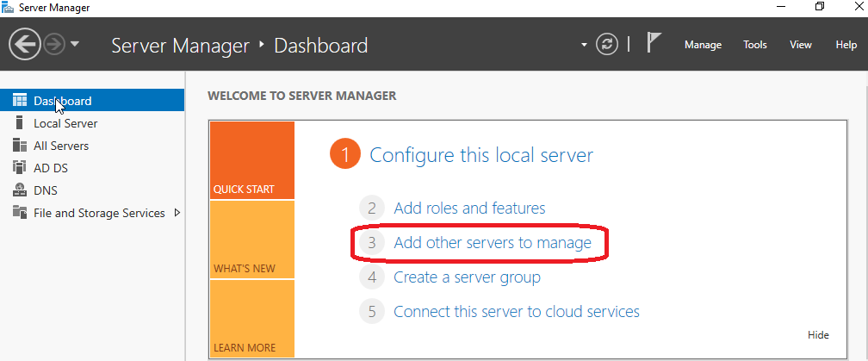The width and height of the screenshot is (868, 361).
Task: Select the WHAT'S NEW tile
Action: click(x=251, y=240)
